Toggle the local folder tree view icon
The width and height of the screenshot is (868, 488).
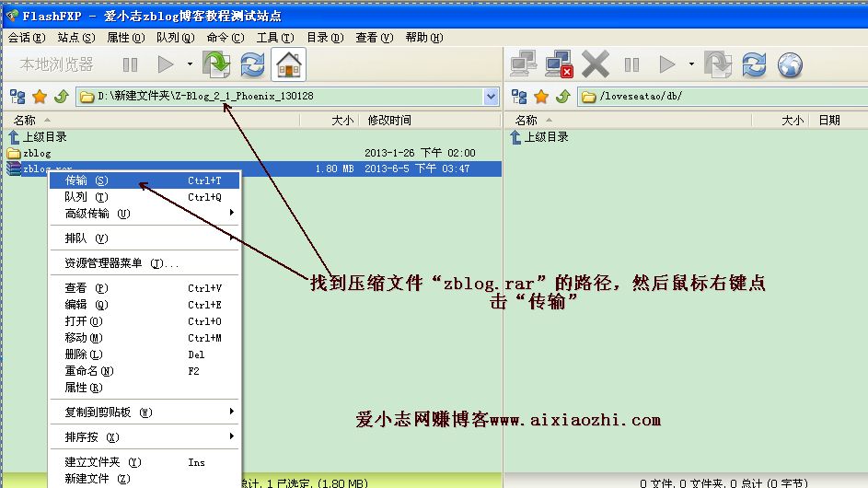pyautogui.click(x=17, y=97)
